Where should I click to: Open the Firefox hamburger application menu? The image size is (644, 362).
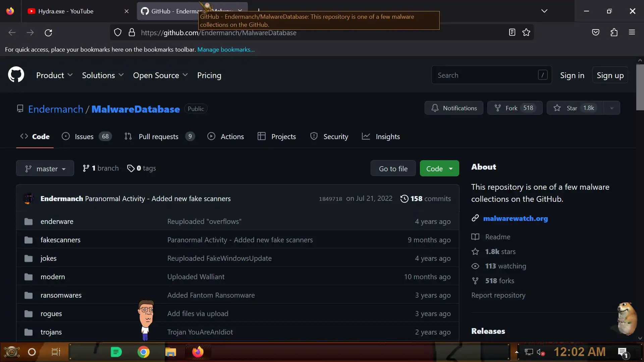click(632, 33)
